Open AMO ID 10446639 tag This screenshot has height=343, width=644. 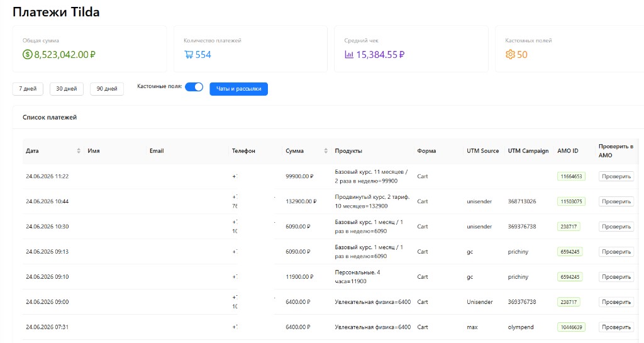571,327
